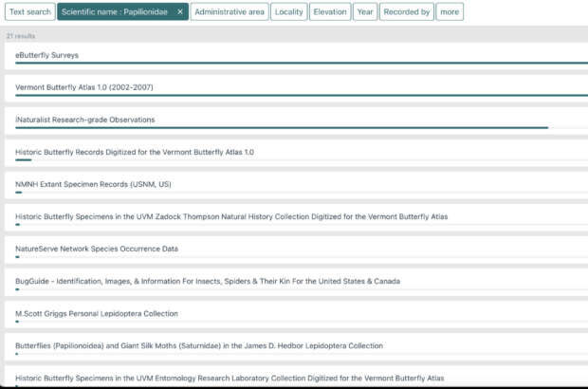This screenshot has height=389, width=588.
Task: Edit the Scientific name Papilionidae filter chip
Action: coord(114,11)
